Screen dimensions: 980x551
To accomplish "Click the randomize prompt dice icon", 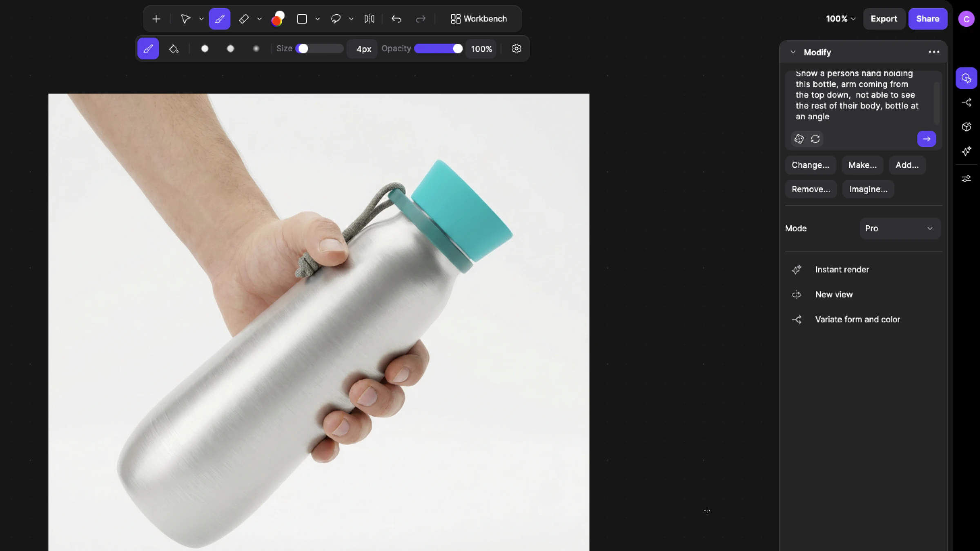I will tap(799, 139).
